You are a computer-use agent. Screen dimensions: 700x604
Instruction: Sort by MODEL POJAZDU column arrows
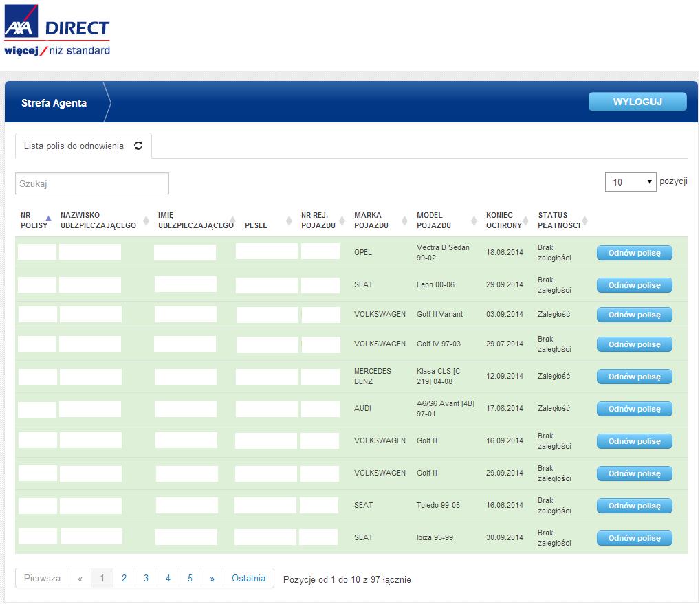click(x=474, y=221)
